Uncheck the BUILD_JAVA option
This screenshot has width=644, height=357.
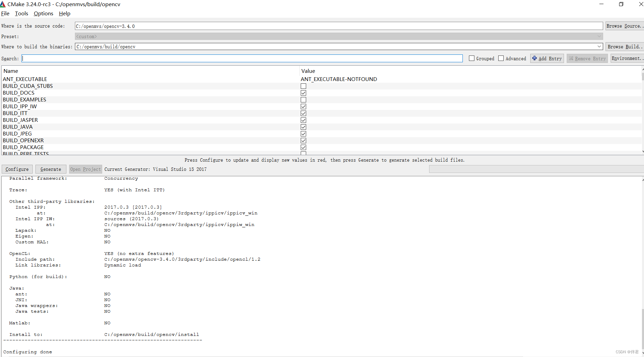[303, 127]
